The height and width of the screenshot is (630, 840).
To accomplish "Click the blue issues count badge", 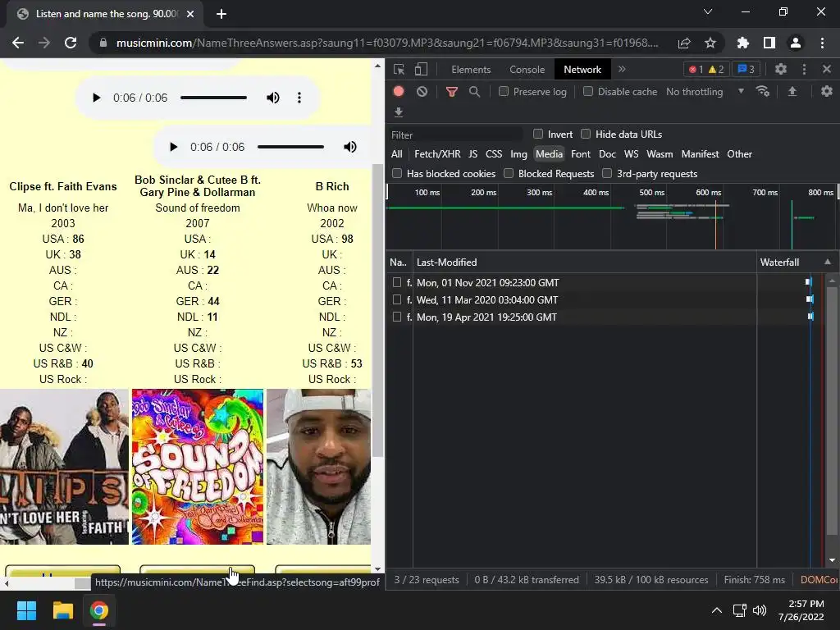I will coord(746,69).
